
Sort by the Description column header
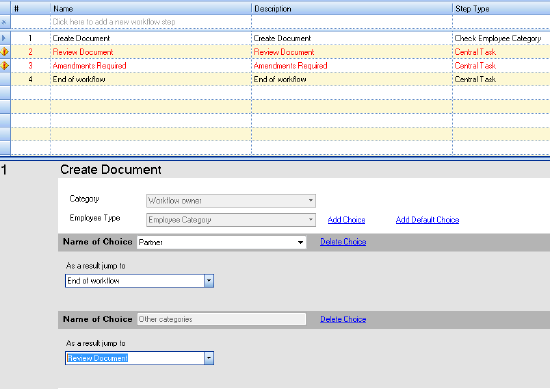coord(352,8)
